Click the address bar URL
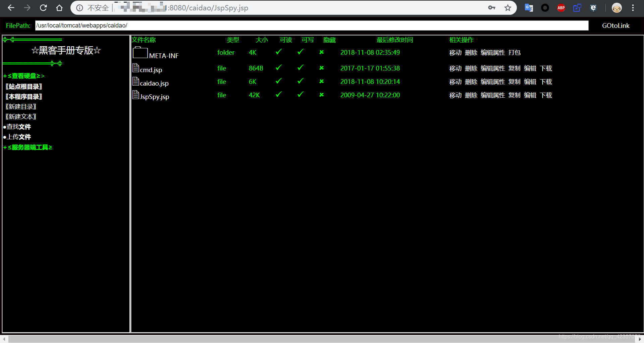Viewport: 644px width, 343px height. [208, 8]
